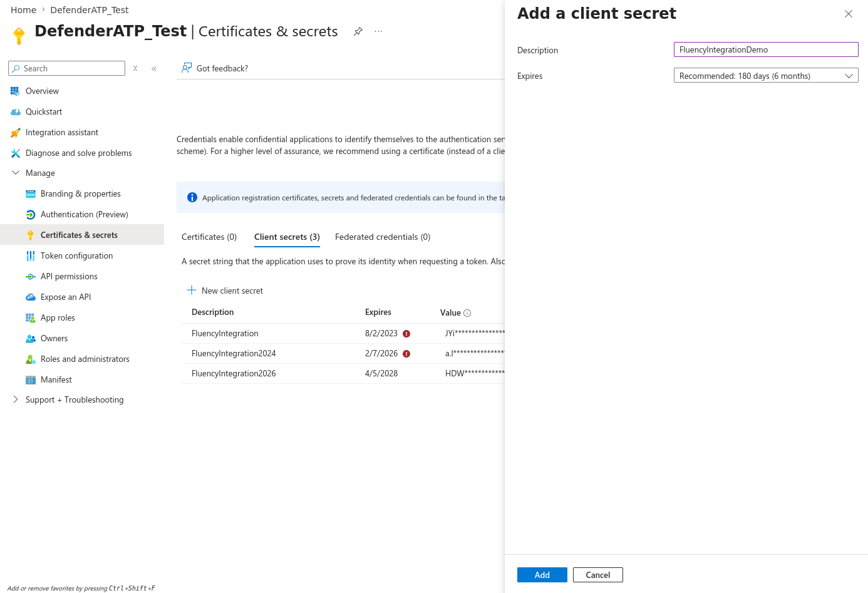868x593 pixels.
Task: Expand Support + Troubleshooting section
Action: [x=16, y=400]
